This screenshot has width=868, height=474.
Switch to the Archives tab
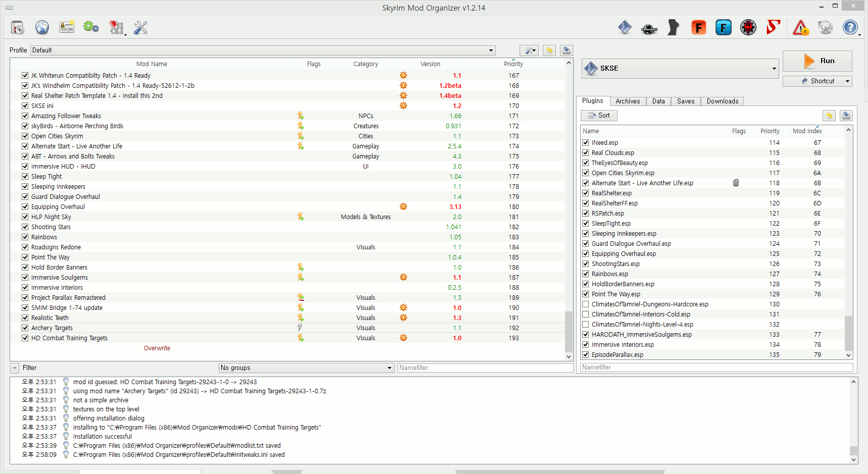pos(628,101)
